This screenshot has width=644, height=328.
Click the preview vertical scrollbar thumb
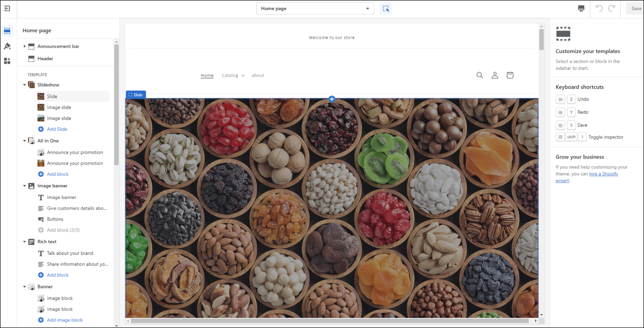click(541, 39)
